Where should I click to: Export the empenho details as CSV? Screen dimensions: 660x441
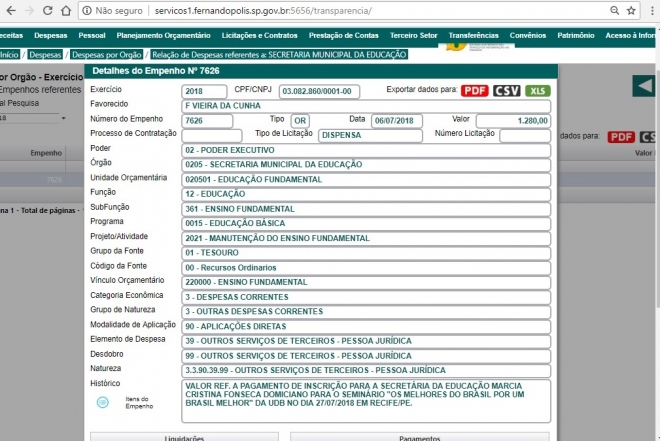click(x=506, y=91)
